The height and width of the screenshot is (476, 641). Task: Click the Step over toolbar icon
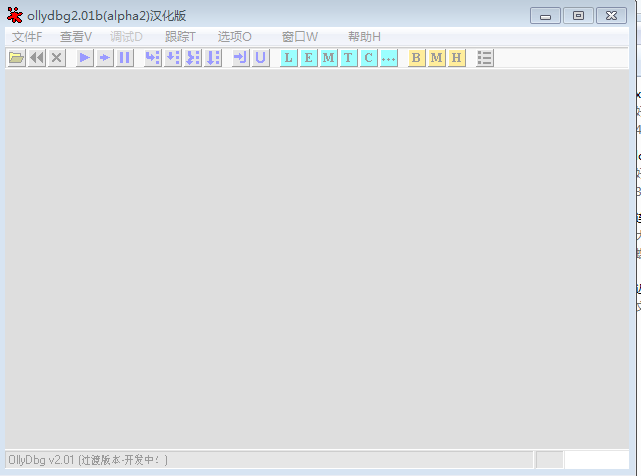tap(173, 58)
